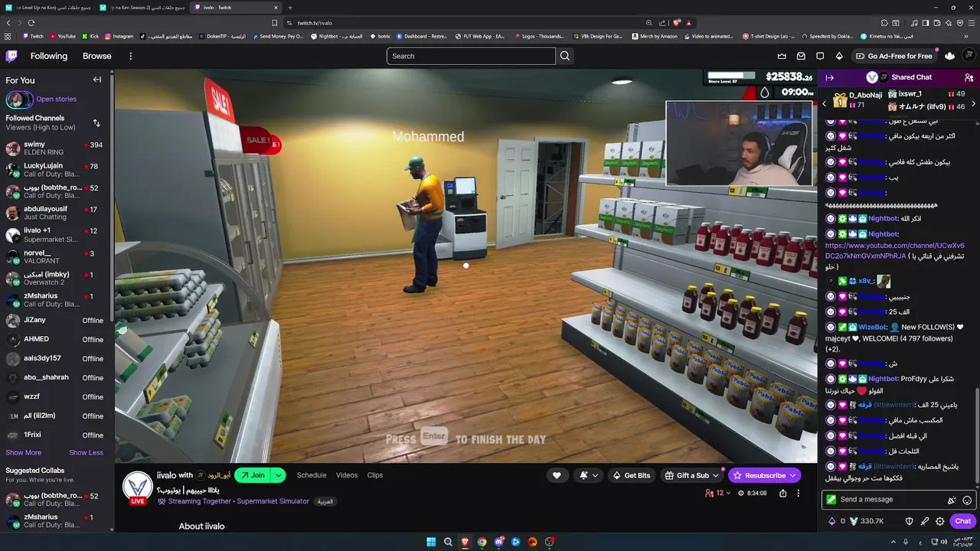
Task: Open abdullayousif Just Chatting channel
Action: [57, 213]
